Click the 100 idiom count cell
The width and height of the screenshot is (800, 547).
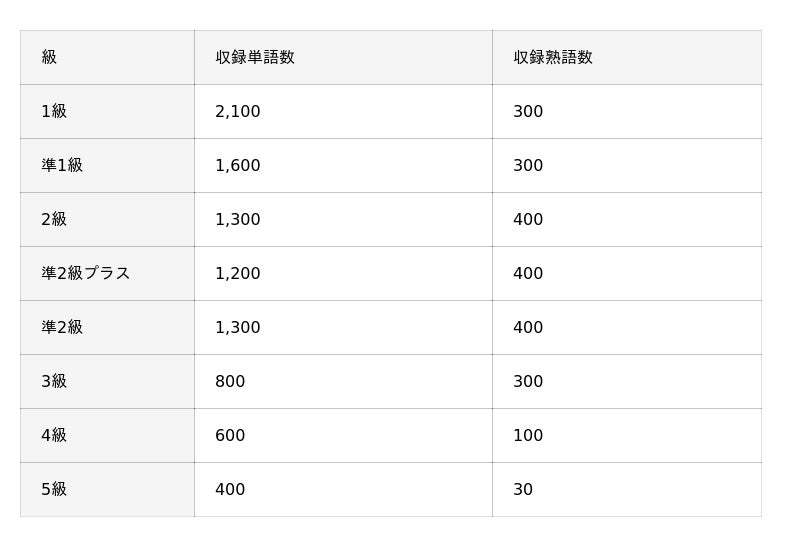tap(528, 436)
